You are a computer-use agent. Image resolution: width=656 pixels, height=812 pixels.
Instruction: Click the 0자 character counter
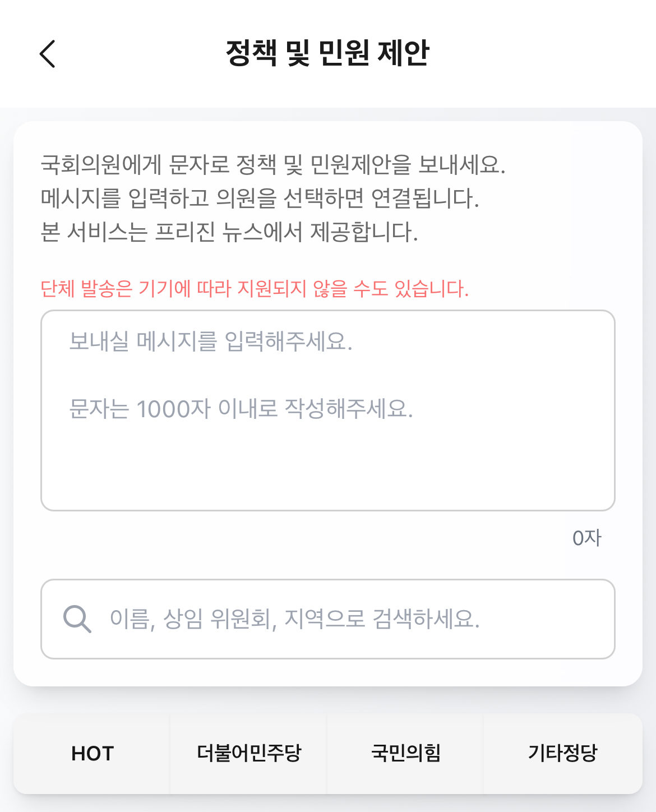(x=586, y=538)
